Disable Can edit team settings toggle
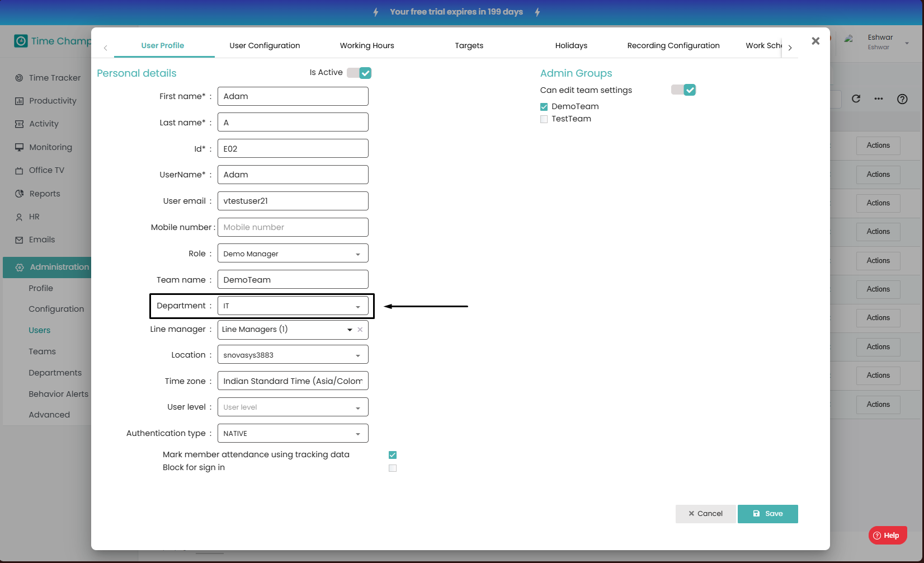The width and height of the screenshot is (924, 563). pyautogui.click(x=683, y=90)
